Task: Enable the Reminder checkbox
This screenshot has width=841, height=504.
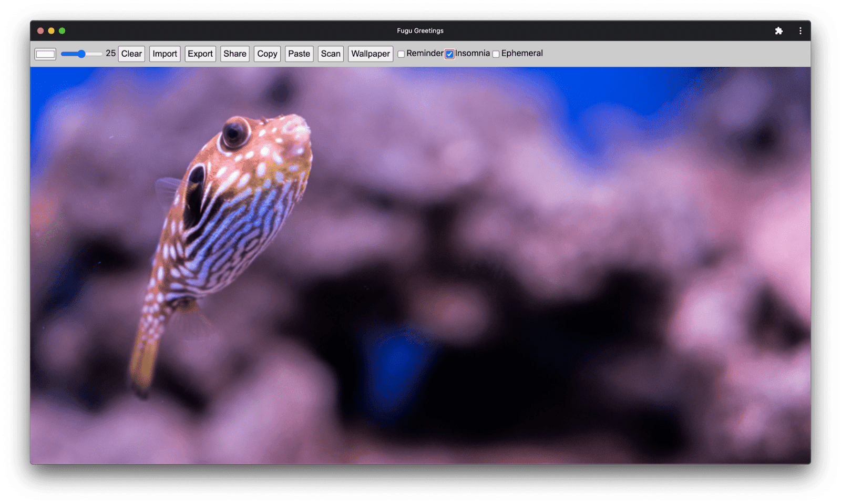Action: [401, 54]
